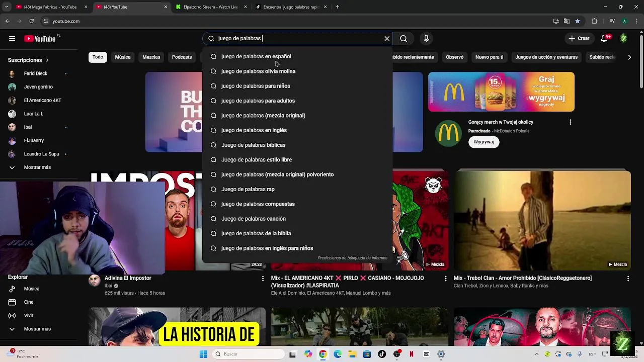Image resolution: width=644 pixels, height=362 pixels.
Task: Pick suggestion Juego de palabras estilo libre
Action: pos(297,160)
